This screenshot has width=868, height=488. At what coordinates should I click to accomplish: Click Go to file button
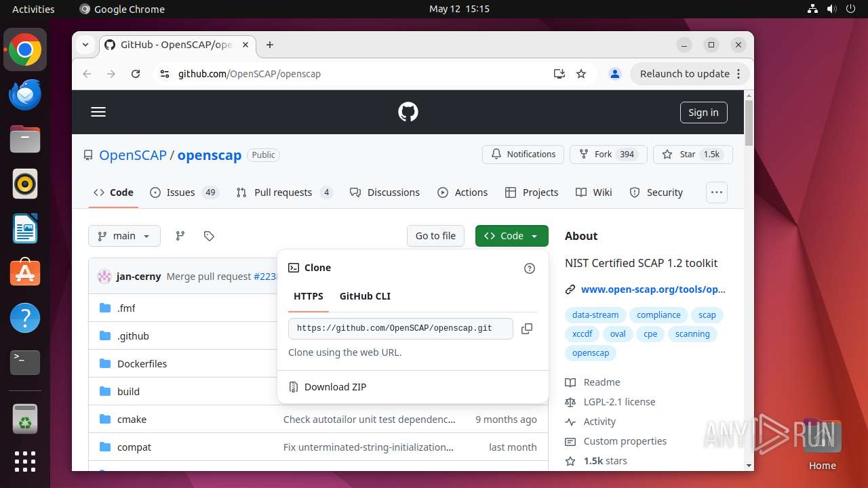[435, 236]
